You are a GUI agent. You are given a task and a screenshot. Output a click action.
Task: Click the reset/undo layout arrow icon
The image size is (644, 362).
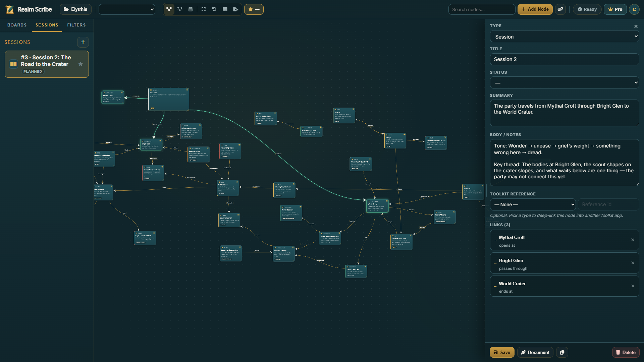point(214,9)
